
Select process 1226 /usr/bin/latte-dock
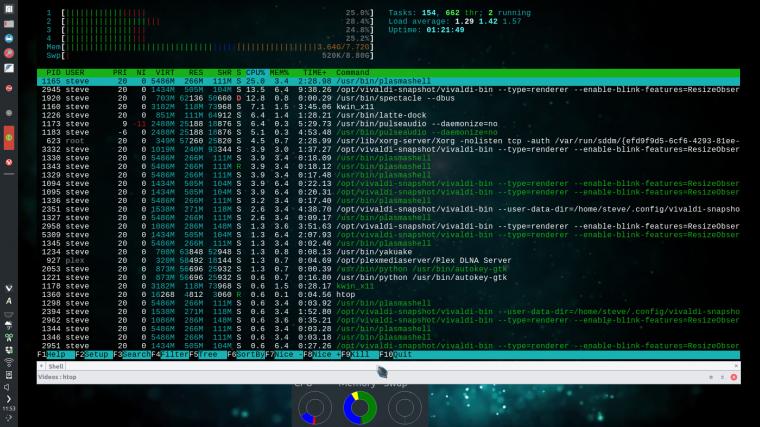388,115
